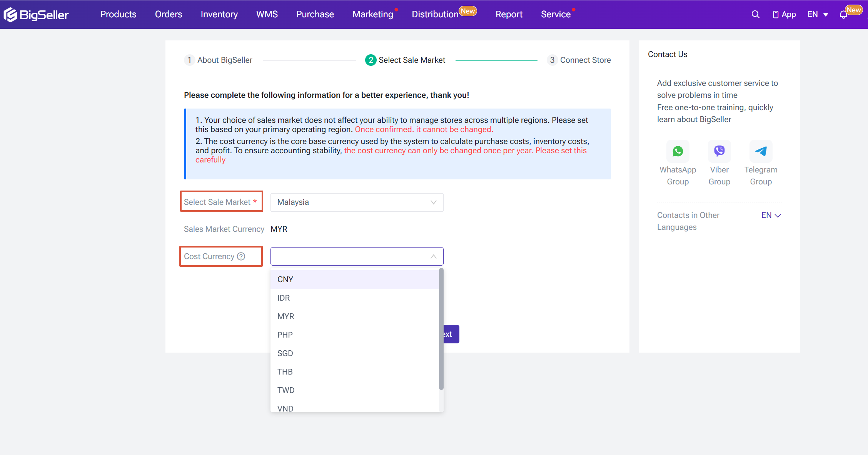868x455 pixels.
Task: Go to step 1 About BigSeller
Action: [x=218, y=60]
